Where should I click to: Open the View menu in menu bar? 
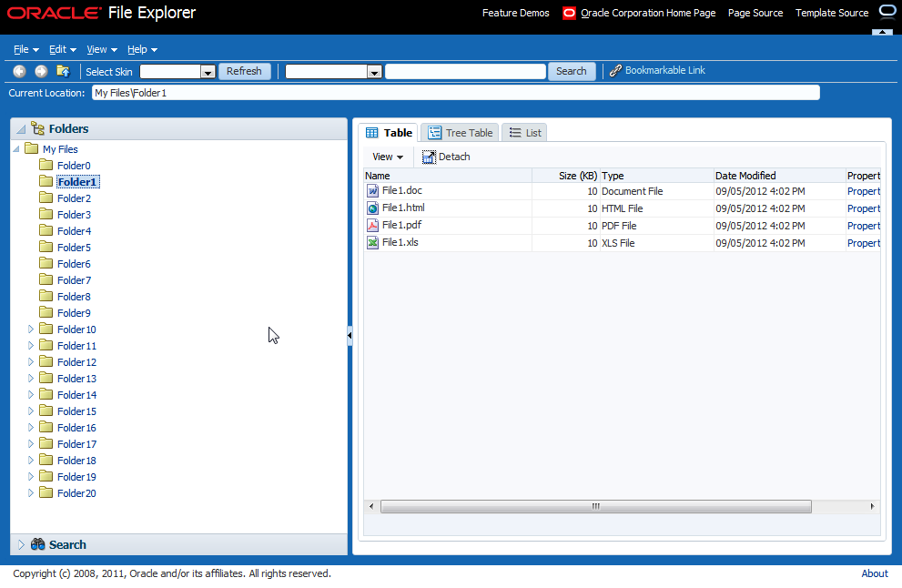[102, 49]
